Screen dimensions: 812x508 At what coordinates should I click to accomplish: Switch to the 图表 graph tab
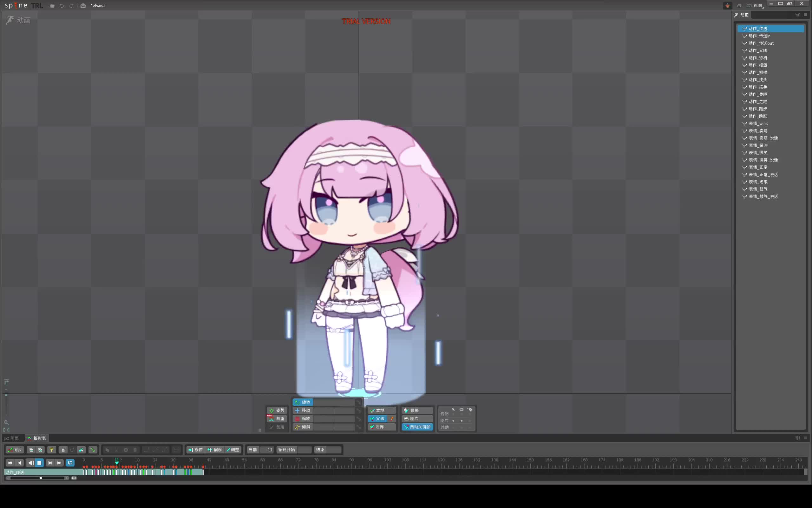(x=12, y=438)
